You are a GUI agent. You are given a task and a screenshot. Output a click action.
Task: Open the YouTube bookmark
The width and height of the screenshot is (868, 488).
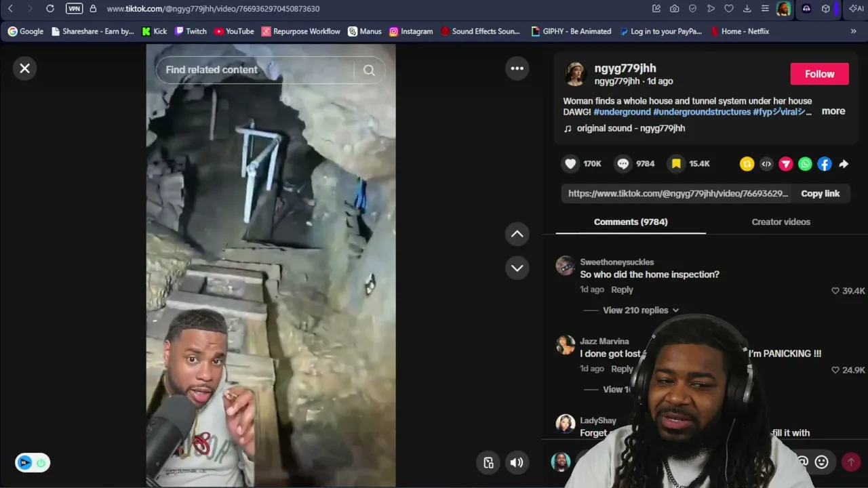click(x=234, y=31)
